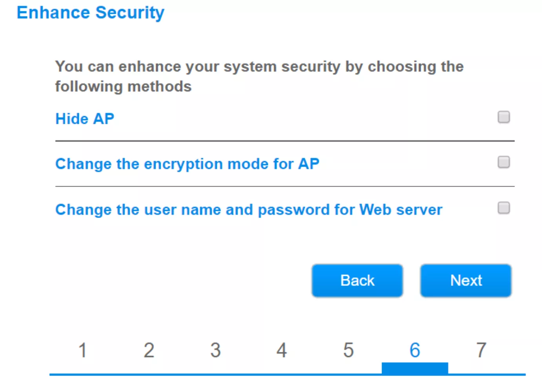542x392 pixels.
Task: Proceed using the Next button
Action: [x=466, y=281]
